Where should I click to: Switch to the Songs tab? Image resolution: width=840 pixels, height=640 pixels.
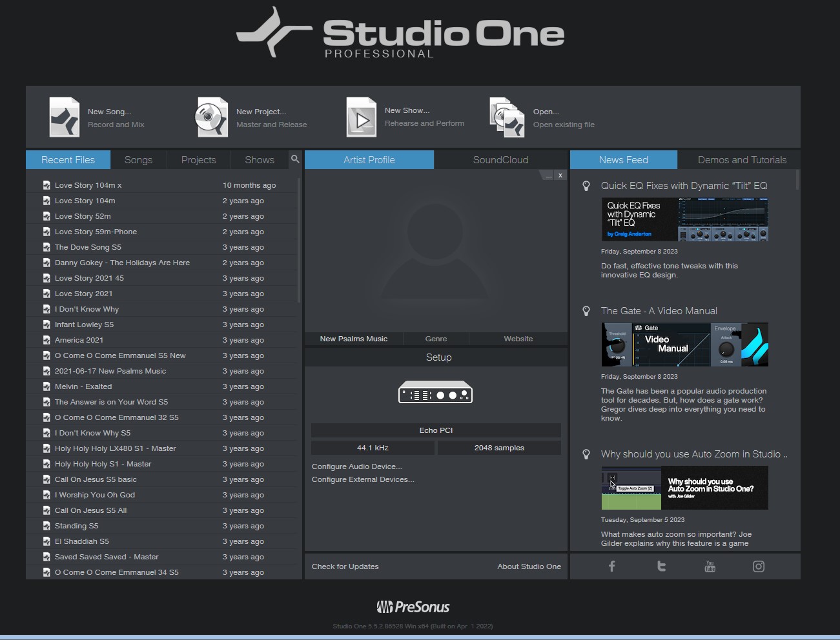point(139,159)
